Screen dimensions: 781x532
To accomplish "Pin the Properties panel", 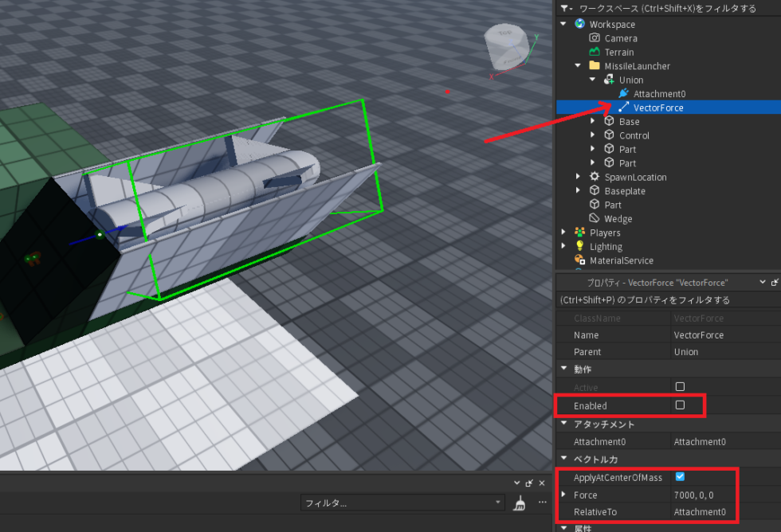I will tap(775, 282).
